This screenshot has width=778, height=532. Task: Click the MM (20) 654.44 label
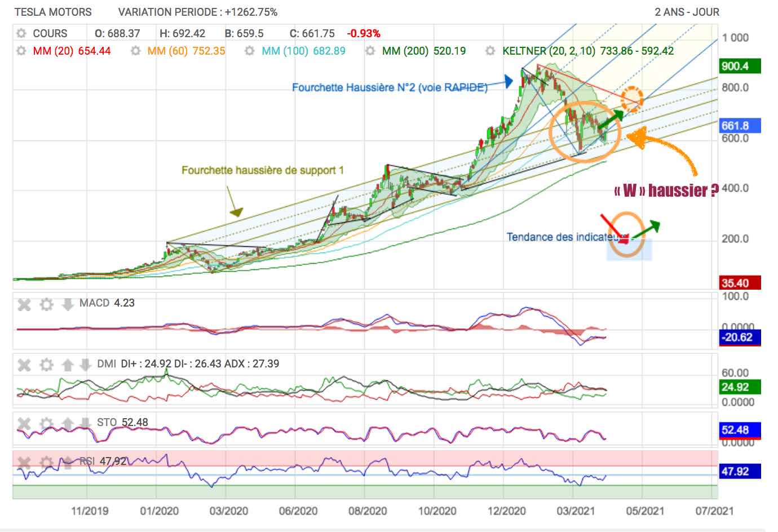click(x=72, y=51)
